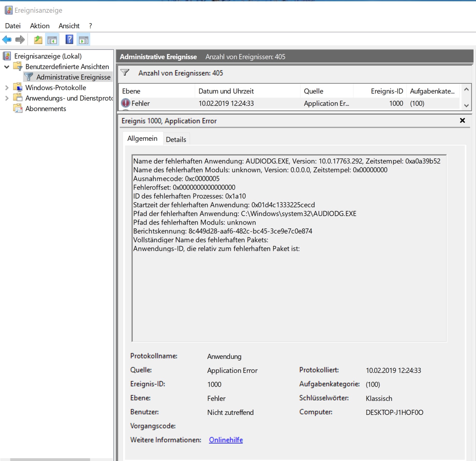Click the Anwendungs- und Dienstprotokolle folder icon
Viewport: 476px width, 461px height.
(x=18, y=98)
